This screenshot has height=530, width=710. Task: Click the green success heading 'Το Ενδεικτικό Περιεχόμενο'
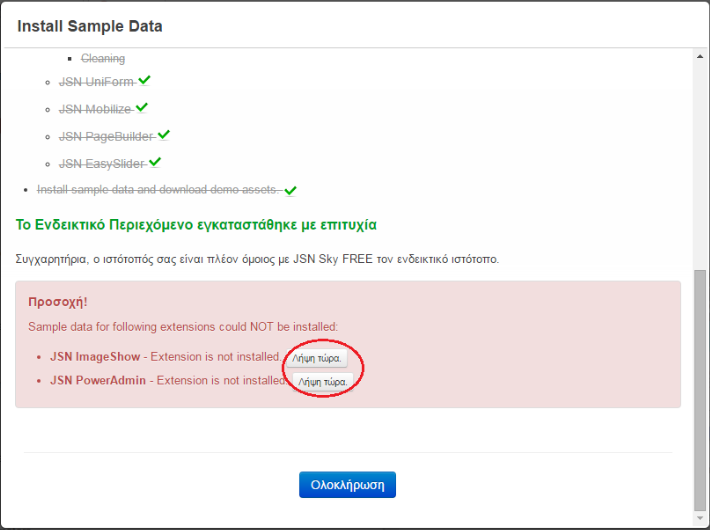196,225
